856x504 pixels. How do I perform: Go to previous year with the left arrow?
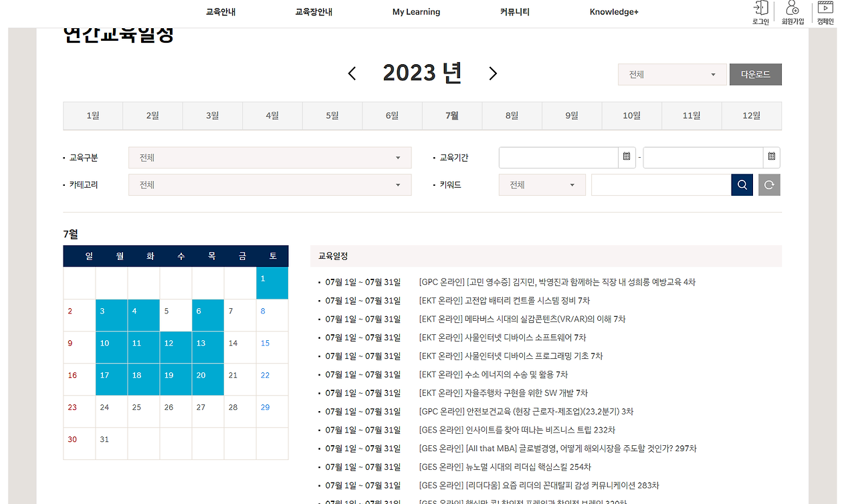(352, 74)
